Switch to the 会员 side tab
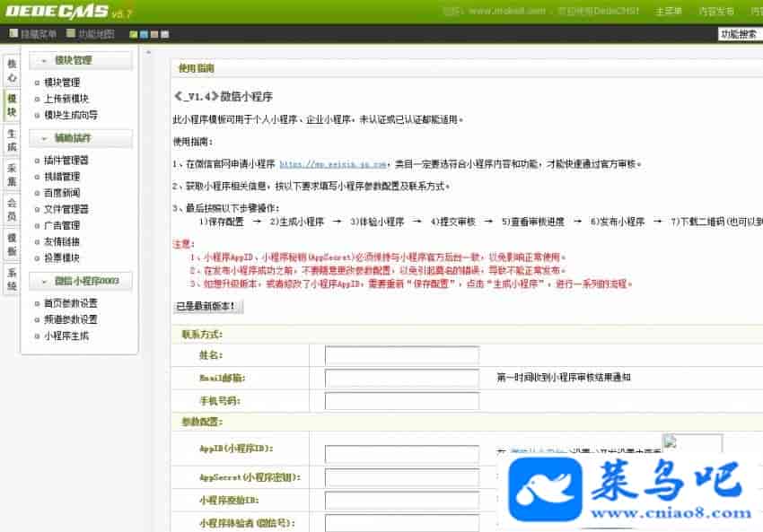Screen dimensions: 763x532 pyautogui.click(x=12, y=210)
